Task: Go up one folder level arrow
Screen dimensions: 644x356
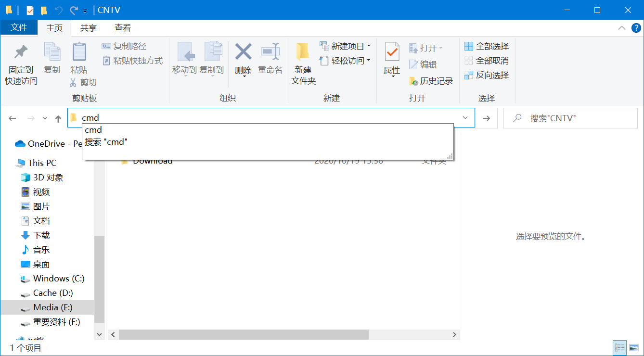Action: (58, 118)
